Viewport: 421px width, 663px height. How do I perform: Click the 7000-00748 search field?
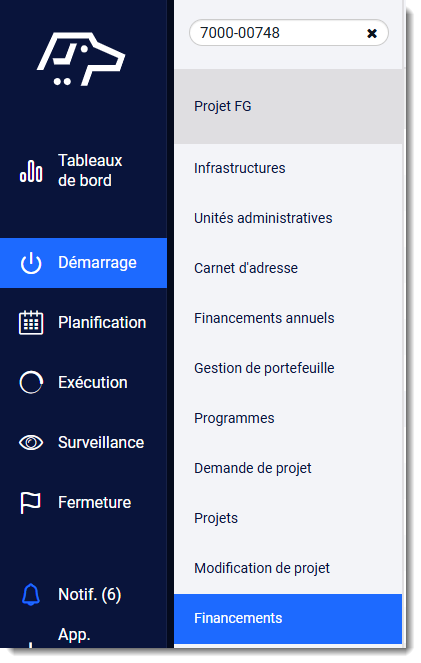289,33
